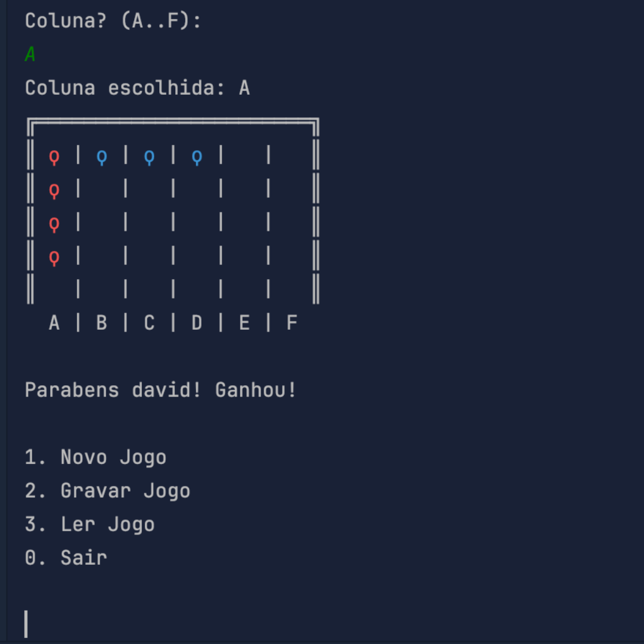Viewport: 644px width, 644px height.
Task: Click the "Parabens david! Ganhou!" message
Action: 160,391
